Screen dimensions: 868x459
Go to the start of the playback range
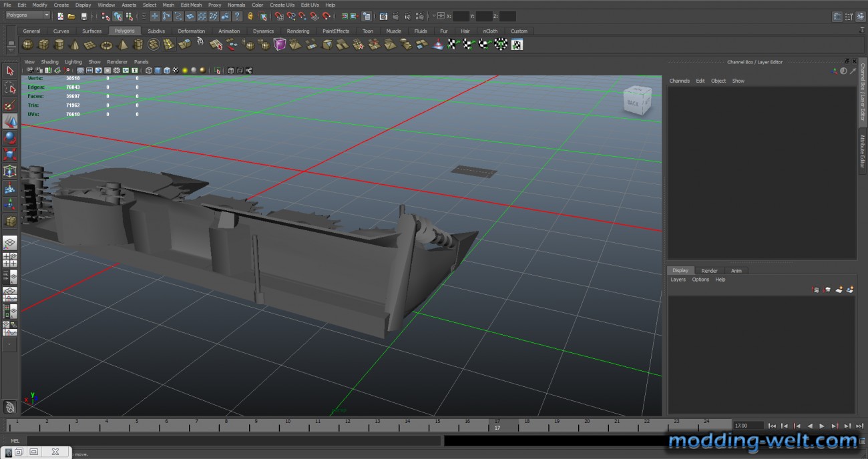773,426
